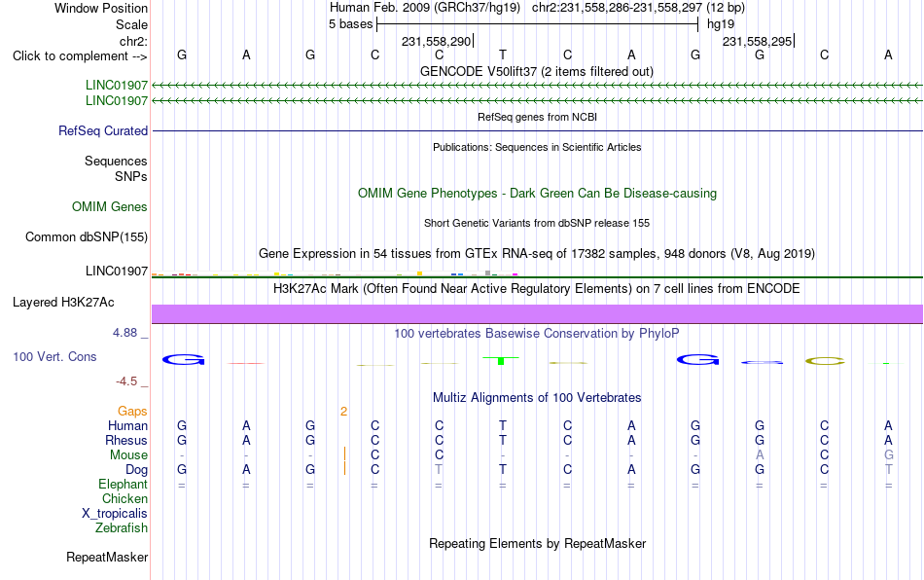
Task: Click the T base in the Human alignment row
Action: (x=503, y=425)
